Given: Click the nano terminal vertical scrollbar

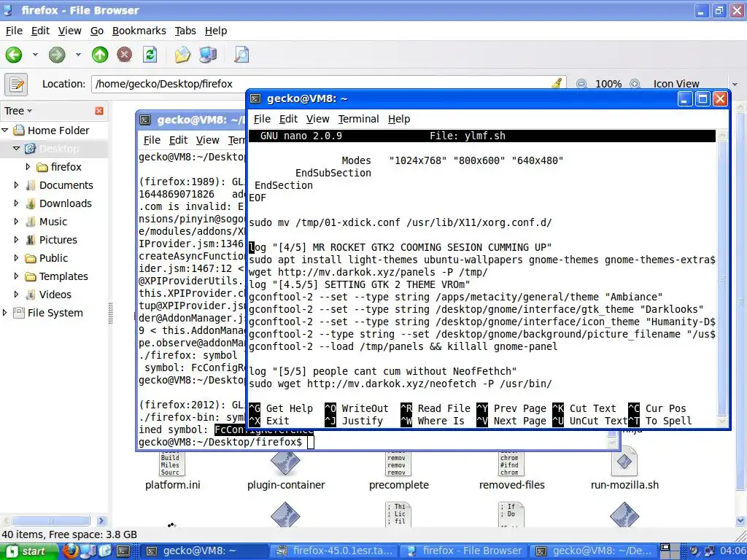Looking at the screenshot, I should coord(722,279).
